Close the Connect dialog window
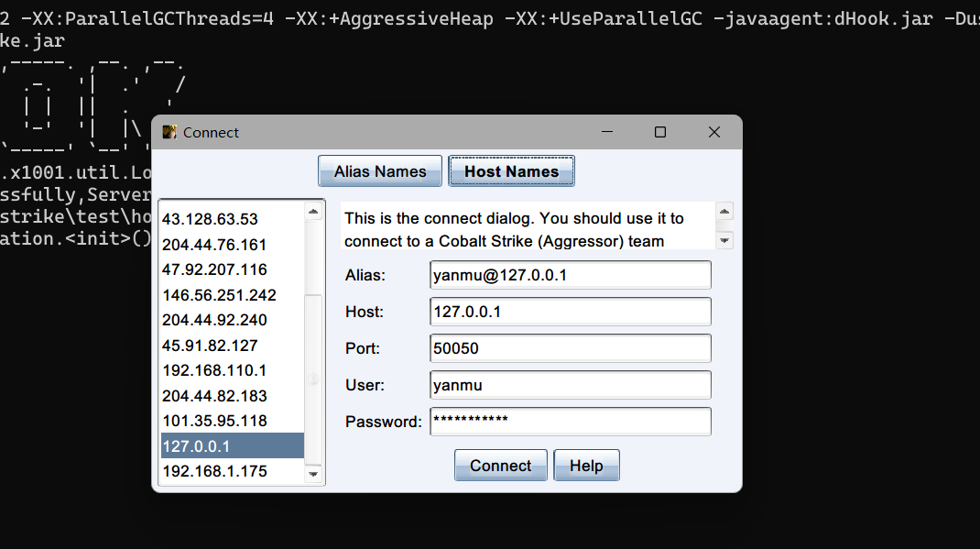Viewport: 980px width, 549px height. pos(714,132)
